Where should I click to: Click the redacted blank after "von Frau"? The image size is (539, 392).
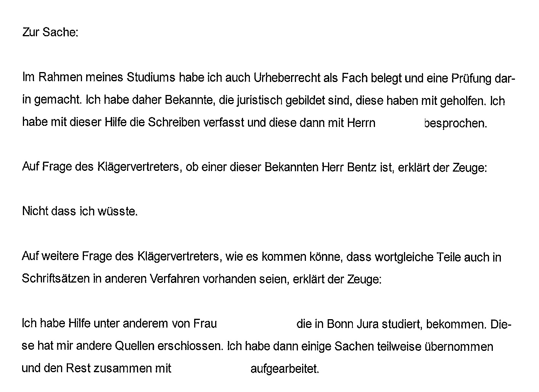pyautogui.click(x=256, y=324)
